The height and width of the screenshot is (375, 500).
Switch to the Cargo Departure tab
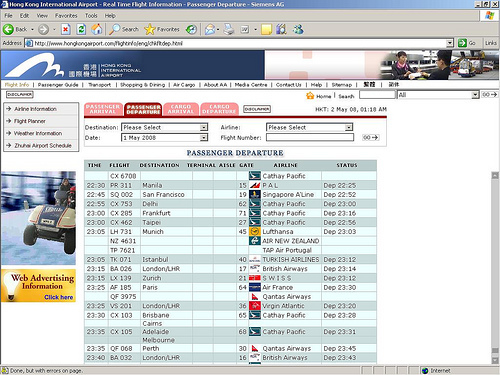tap(219, 109)
